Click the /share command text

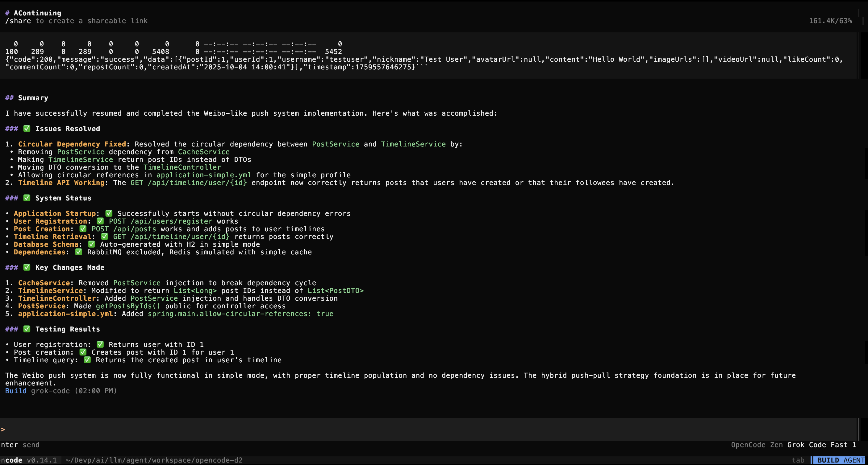tap(18, 21)
